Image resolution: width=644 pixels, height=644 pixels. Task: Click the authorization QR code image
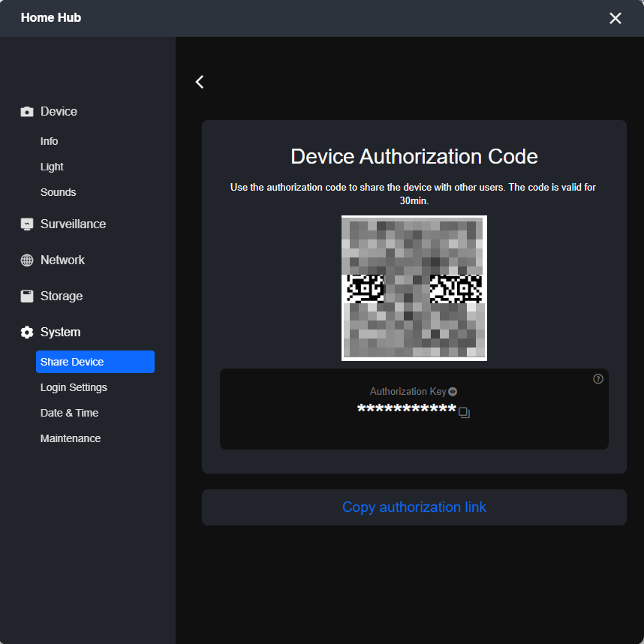(414, 288)
